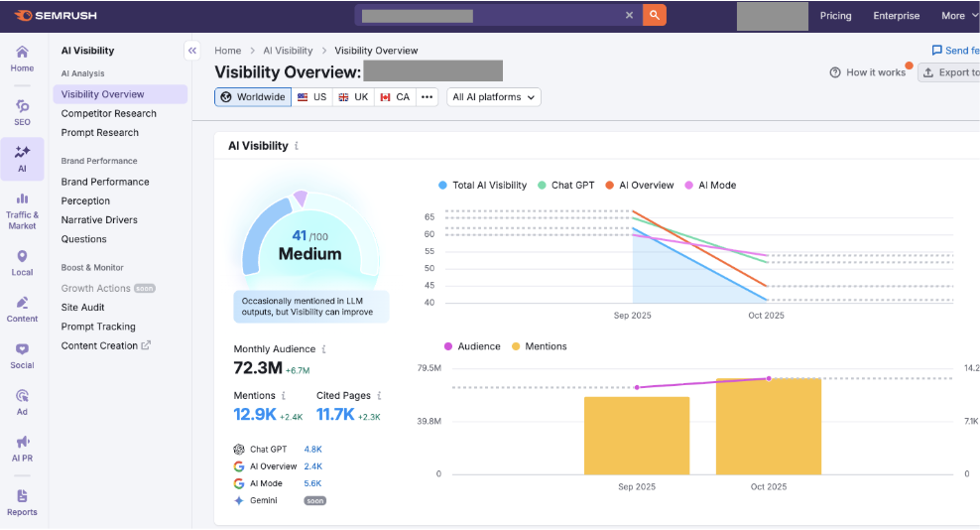Click the orange search magnifier button
The image size is (980, 530).
pyautogui.click(x=654, y=15)
